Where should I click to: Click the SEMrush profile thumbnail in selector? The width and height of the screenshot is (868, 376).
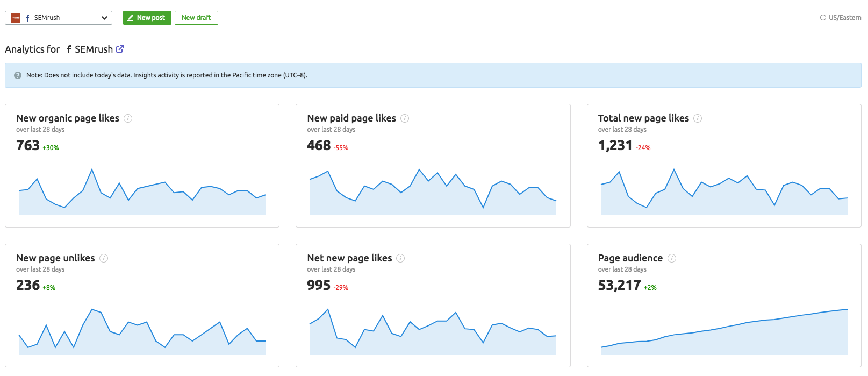click(16, 18)
